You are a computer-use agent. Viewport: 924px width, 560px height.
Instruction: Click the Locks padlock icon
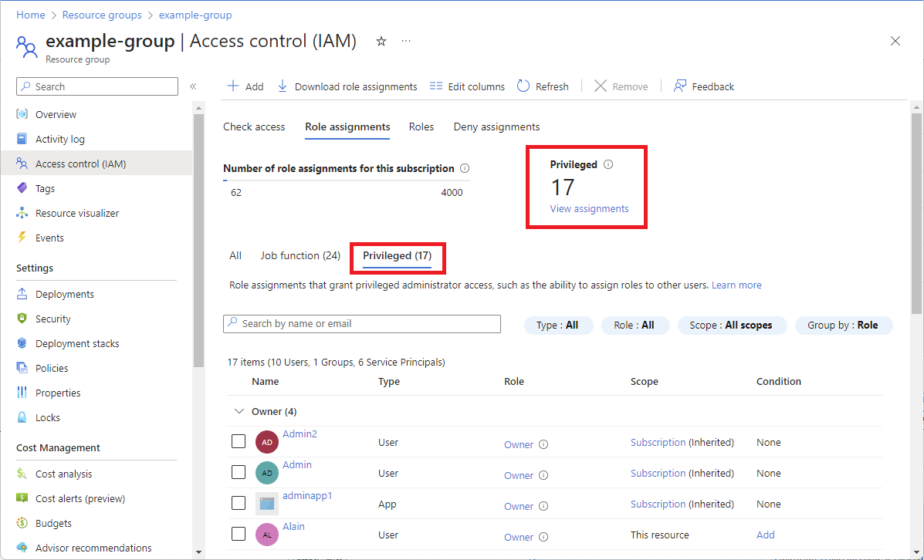click(x=22, y=417)
